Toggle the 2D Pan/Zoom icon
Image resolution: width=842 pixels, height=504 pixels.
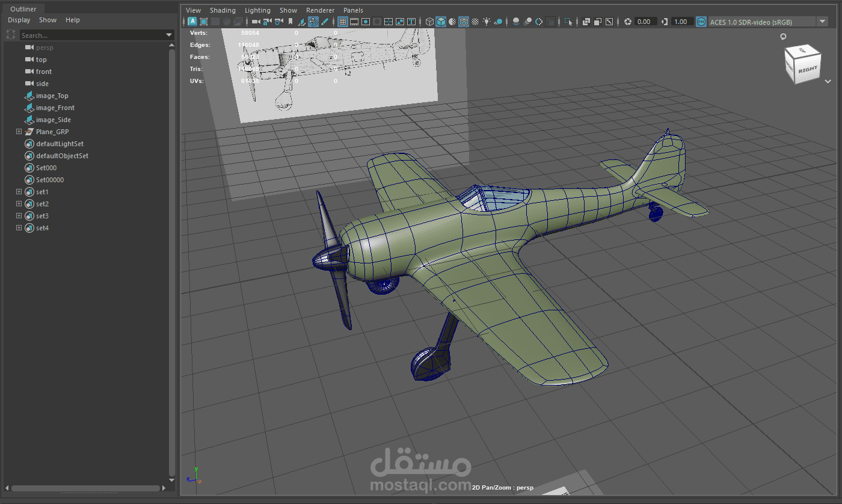click(x=313, y=22)
